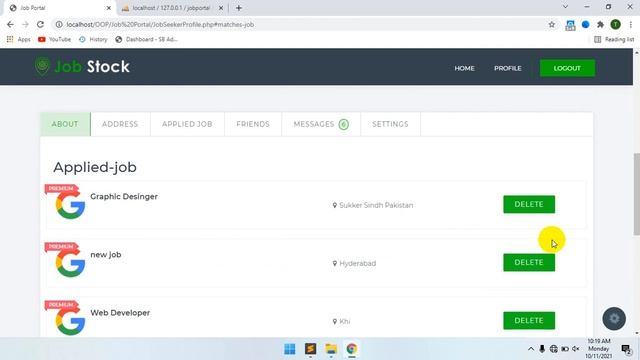640x360 pixels.
Task: Click the Web Developer job title
Action: click(x=120, y=313)
